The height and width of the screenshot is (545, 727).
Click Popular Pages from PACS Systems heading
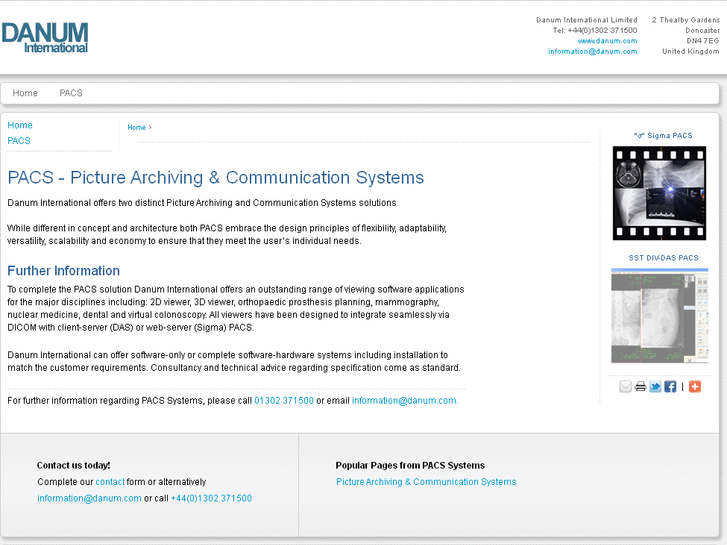click(x=410, y=465)
